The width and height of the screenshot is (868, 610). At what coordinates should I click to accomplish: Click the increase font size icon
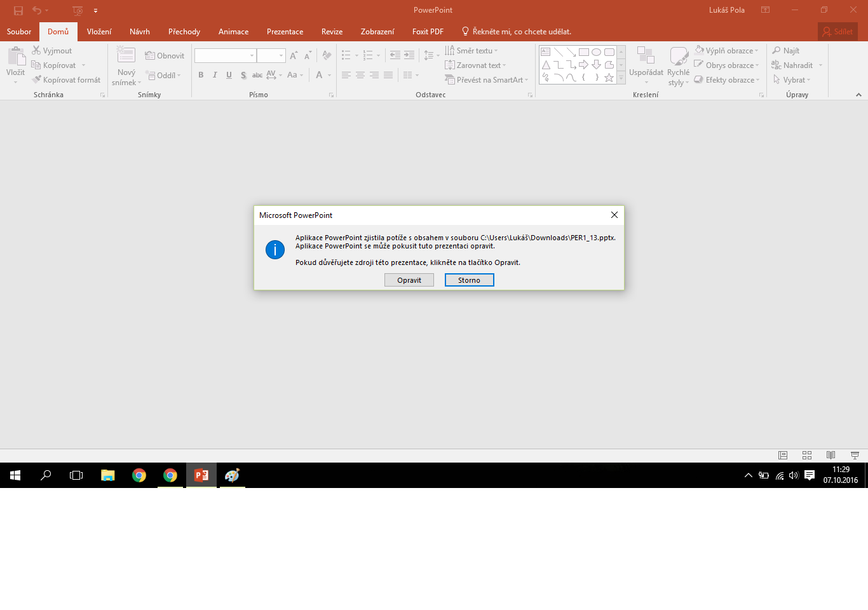294,55
